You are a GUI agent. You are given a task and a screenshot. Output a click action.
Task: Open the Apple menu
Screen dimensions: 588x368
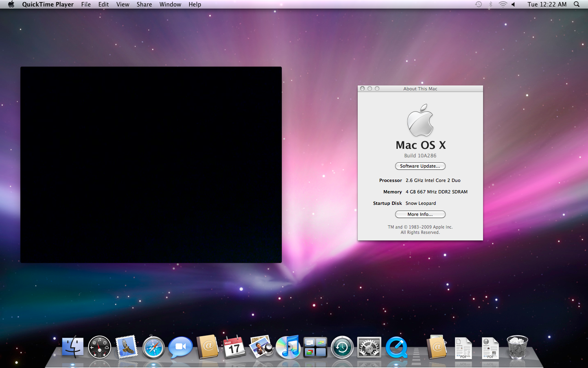(11, 4)
